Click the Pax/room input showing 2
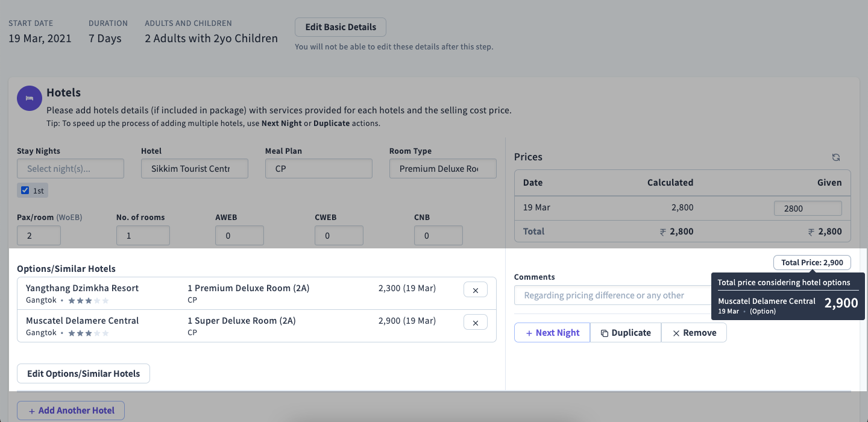The width and height of the screenshot is (868, 422). click(x=39, y=235)
